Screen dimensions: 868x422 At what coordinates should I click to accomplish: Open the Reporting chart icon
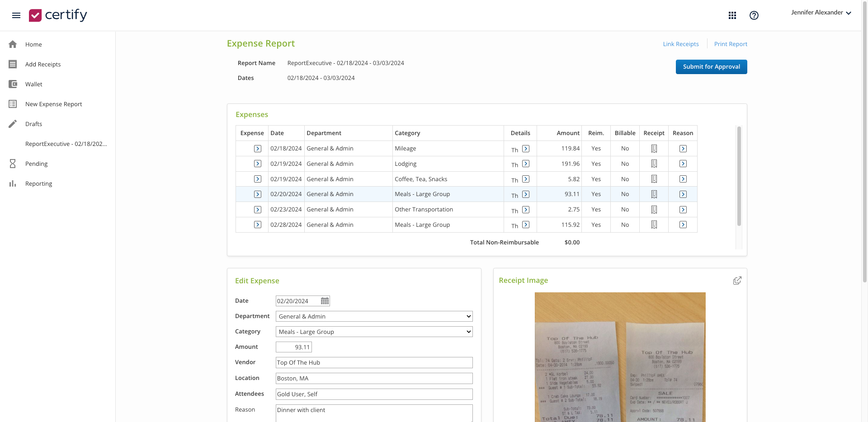coord(13,183)
